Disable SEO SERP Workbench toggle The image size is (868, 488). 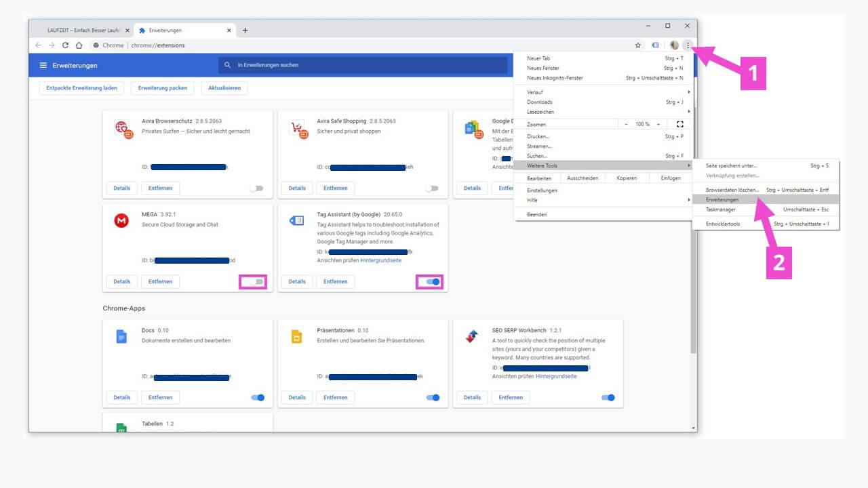pos(608,397)
